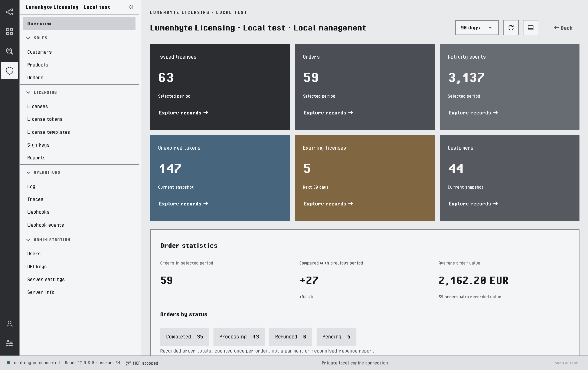
Task: Explore records for Expiring licenses
Action: [x=328, y=204]
